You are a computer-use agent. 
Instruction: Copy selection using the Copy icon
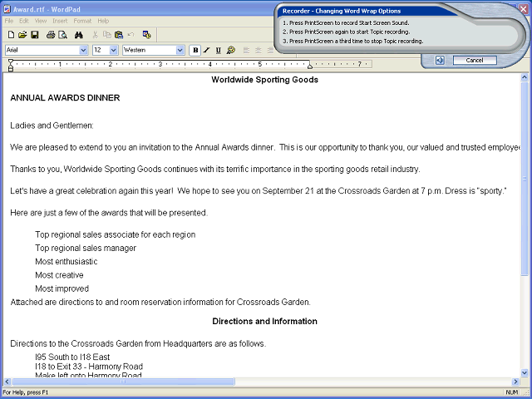tap(107, 35)
